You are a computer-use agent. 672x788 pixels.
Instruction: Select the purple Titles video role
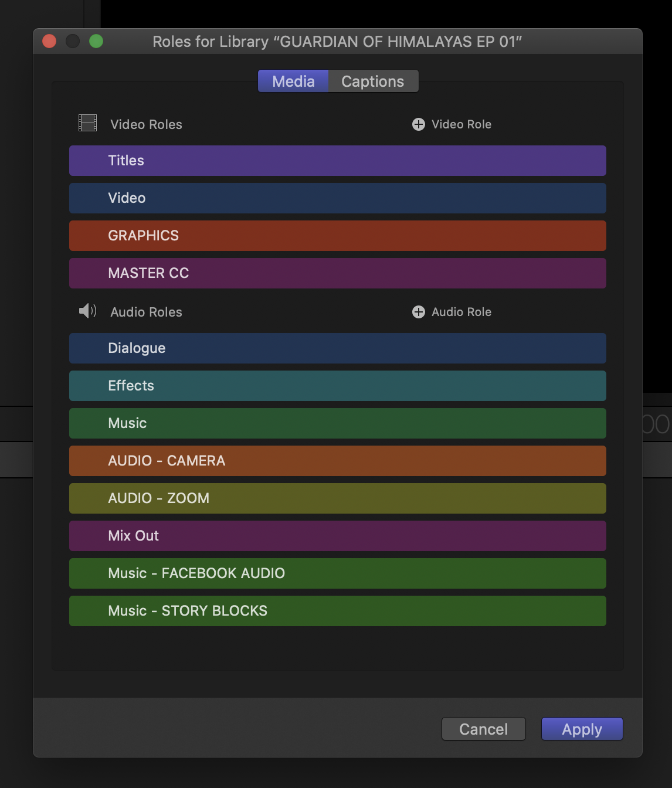(x=337, y=161)
